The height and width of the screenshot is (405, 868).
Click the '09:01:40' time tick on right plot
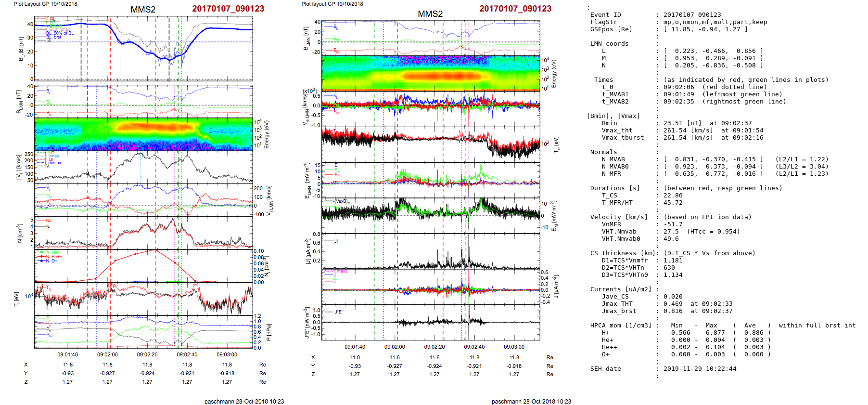click(x=355, y=347)
